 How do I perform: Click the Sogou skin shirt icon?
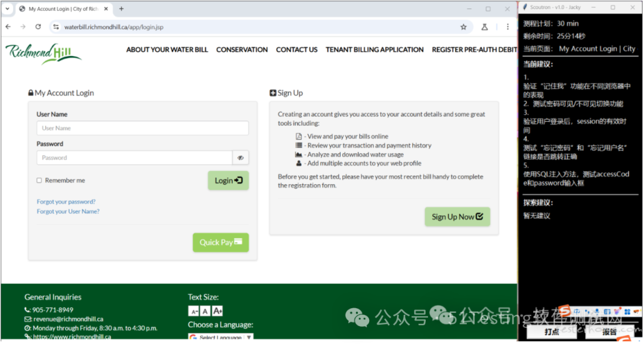[617, 311]
